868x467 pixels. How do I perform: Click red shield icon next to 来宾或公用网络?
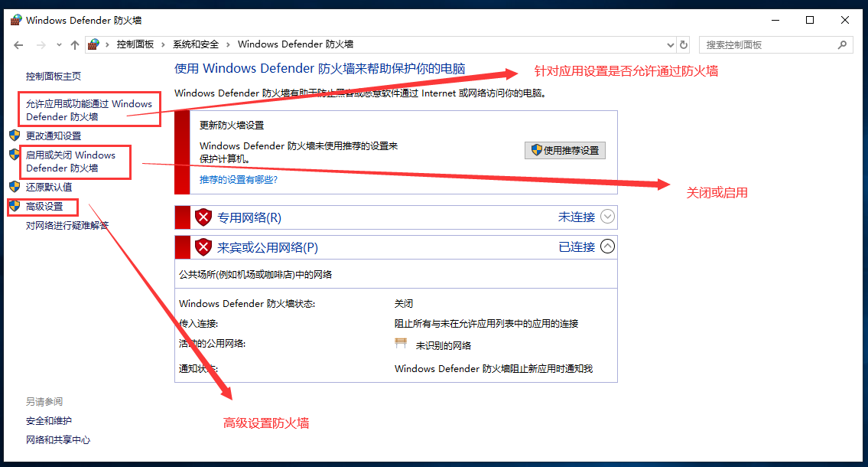pos(203,247)
